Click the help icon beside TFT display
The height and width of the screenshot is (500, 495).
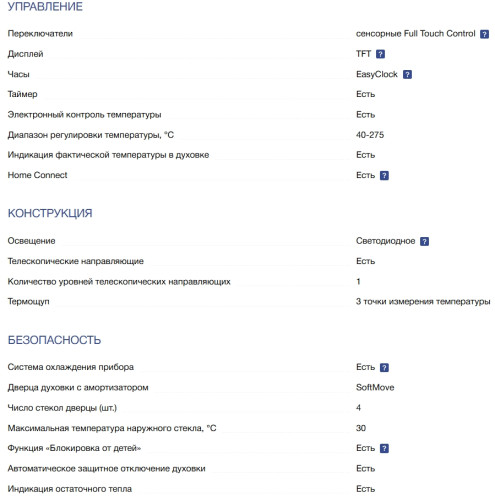[380, 54]
